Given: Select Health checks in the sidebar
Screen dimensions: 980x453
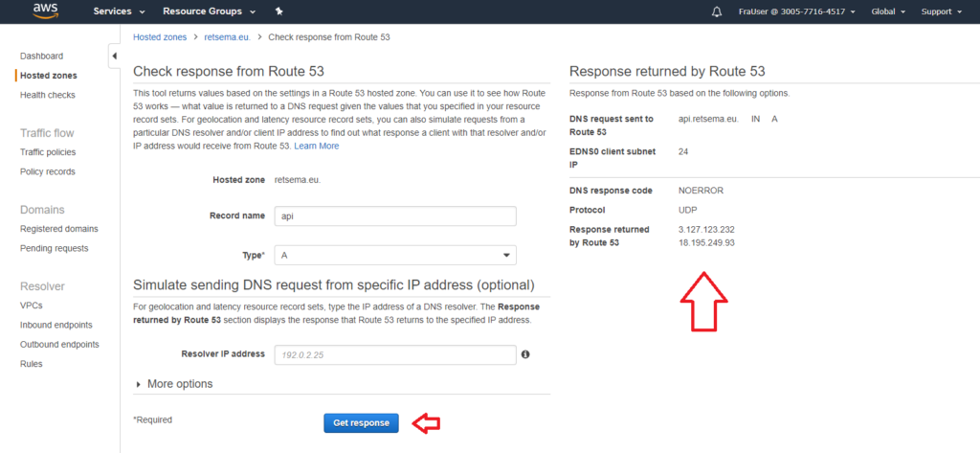Looking at the screenshot, I should coord(47,95).
